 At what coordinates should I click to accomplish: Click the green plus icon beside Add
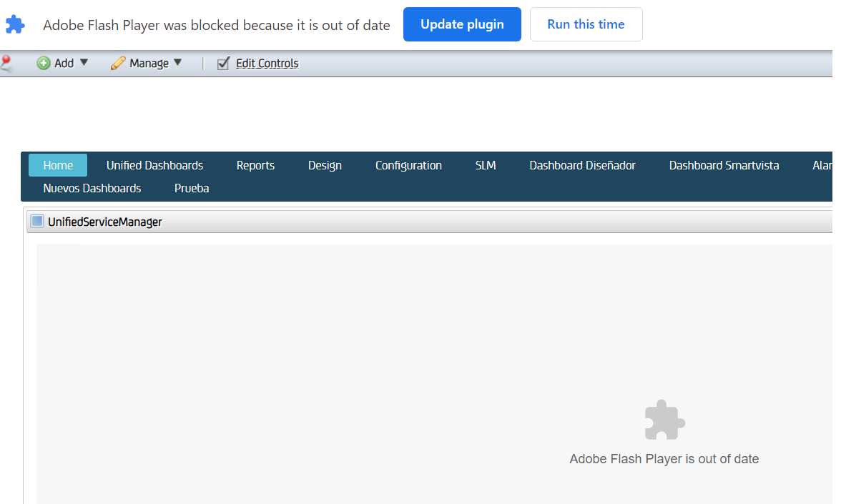tap(44, 63)
